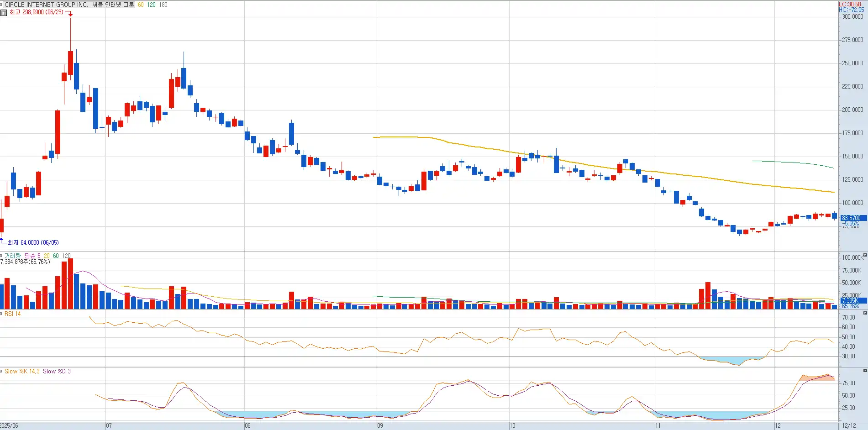The height and width of the screenshot is (430, 868).
Task: Click the small square marker beside Slow %K
Action: 2,371
